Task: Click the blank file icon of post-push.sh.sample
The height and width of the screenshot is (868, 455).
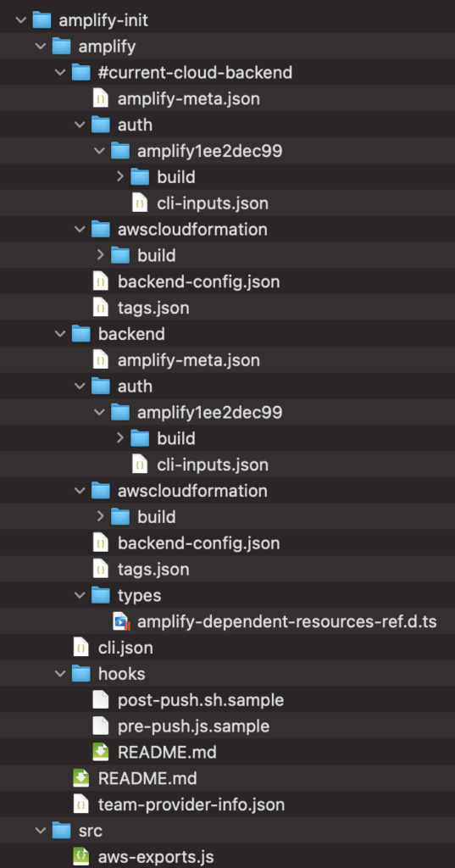Action: pos(101,699)
